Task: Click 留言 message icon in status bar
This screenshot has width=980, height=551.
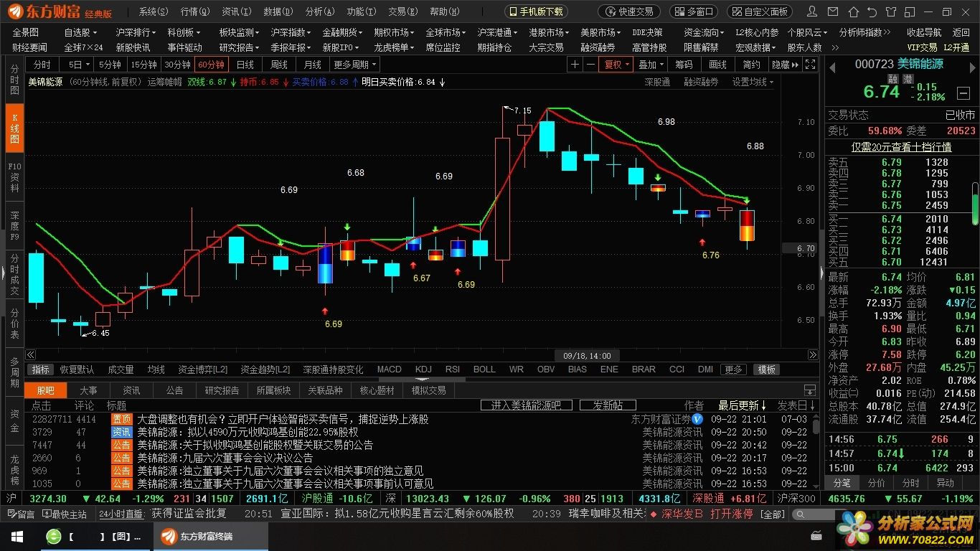Action: [21, 514]
